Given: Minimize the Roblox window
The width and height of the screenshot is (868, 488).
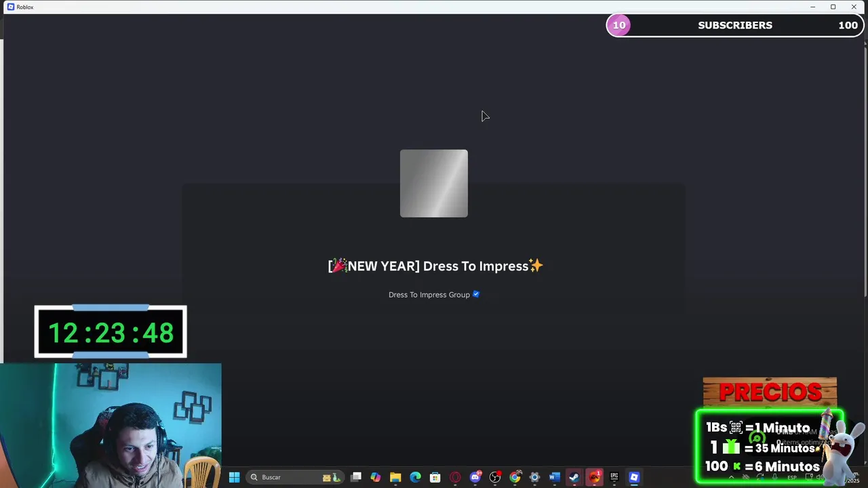Looking at the screenshot, I should click(x=812, y=7).
